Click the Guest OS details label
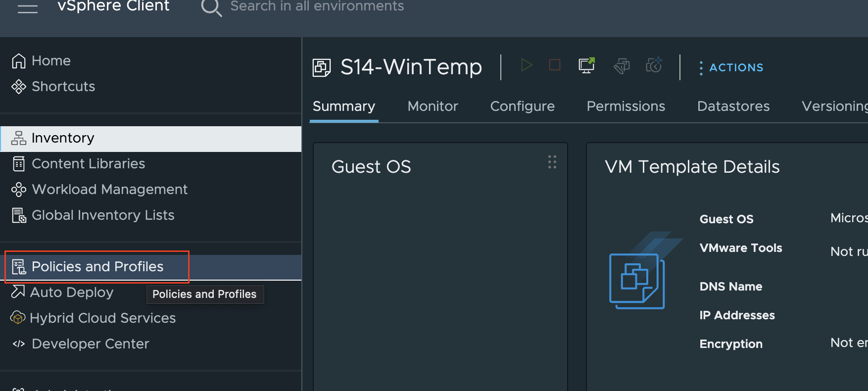 (x=726, y=219)
